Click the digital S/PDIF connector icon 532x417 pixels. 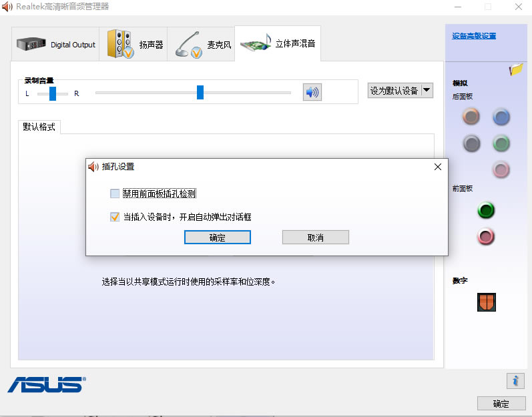click(x=486, y=302)
